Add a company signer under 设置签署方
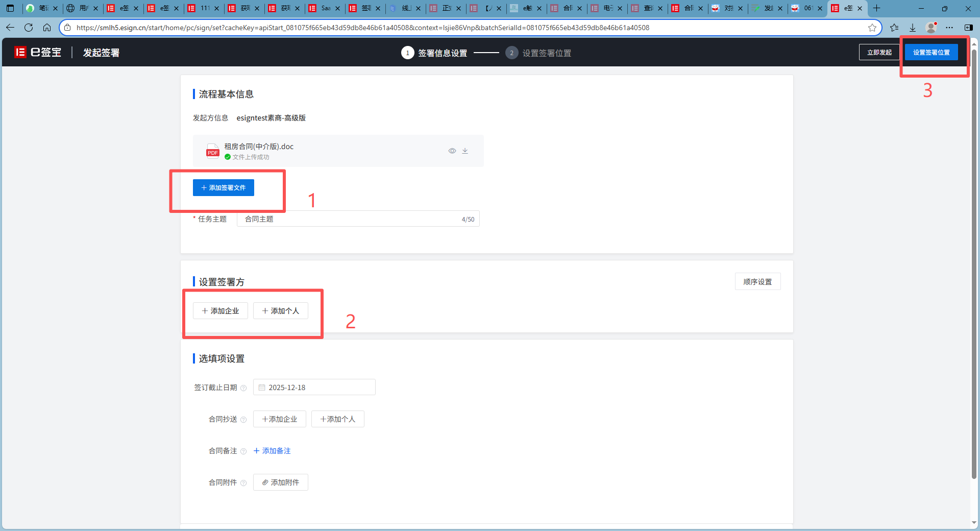980x531 pixels. coord(220,310)
